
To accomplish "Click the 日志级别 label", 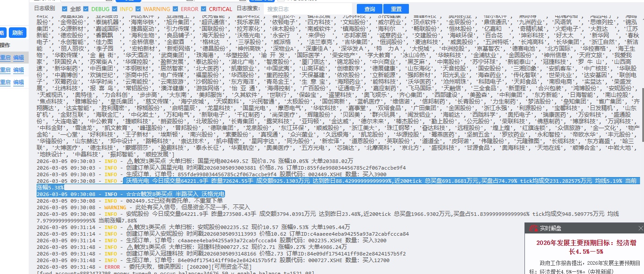I will (x=45, y=9).
